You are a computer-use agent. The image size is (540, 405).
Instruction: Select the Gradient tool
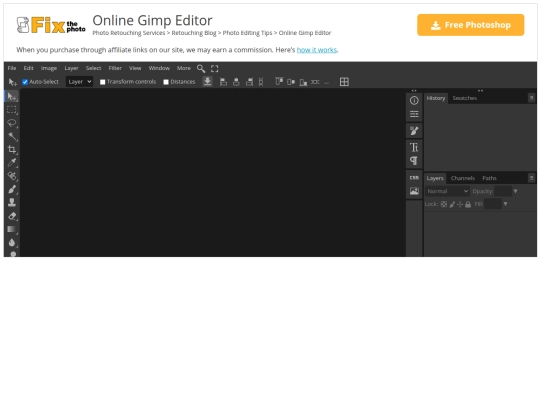pos(12,229)
